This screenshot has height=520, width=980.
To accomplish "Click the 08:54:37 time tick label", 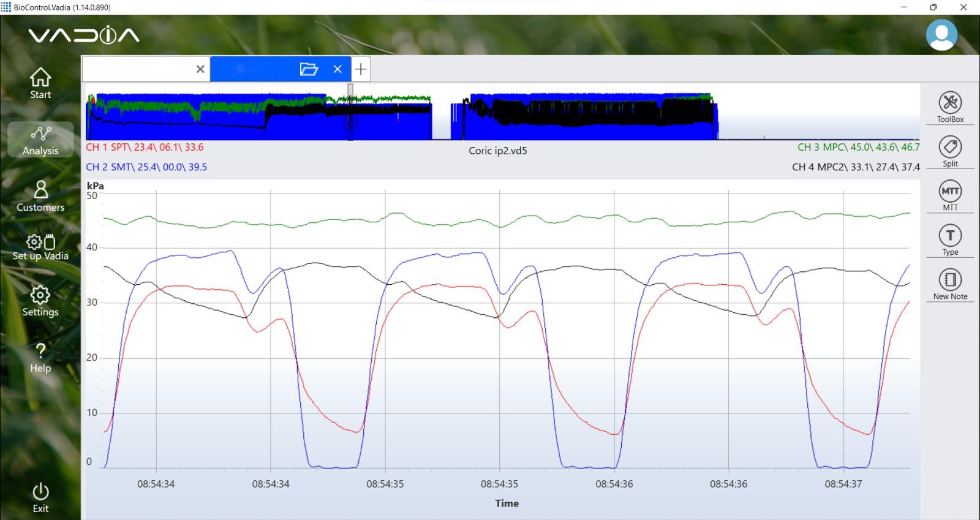I will click(843, 484).
